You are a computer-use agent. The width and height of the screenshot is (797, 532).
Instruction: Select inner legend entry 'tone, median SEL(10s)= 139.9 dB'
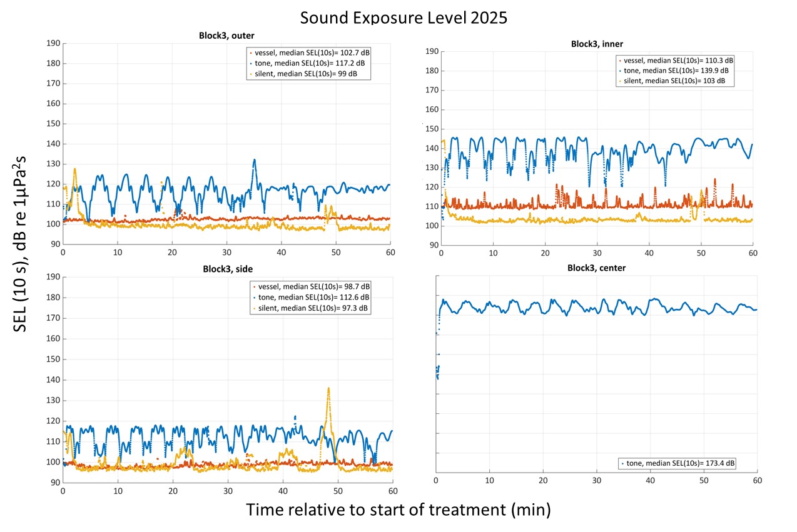coord(673,71)
